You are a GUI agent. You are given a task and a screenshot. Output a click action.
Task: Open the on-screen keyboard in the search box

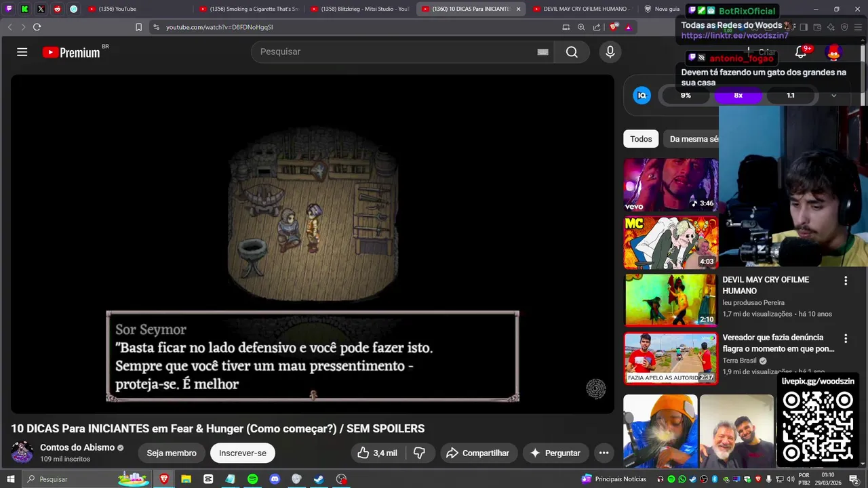pos(542,52)
